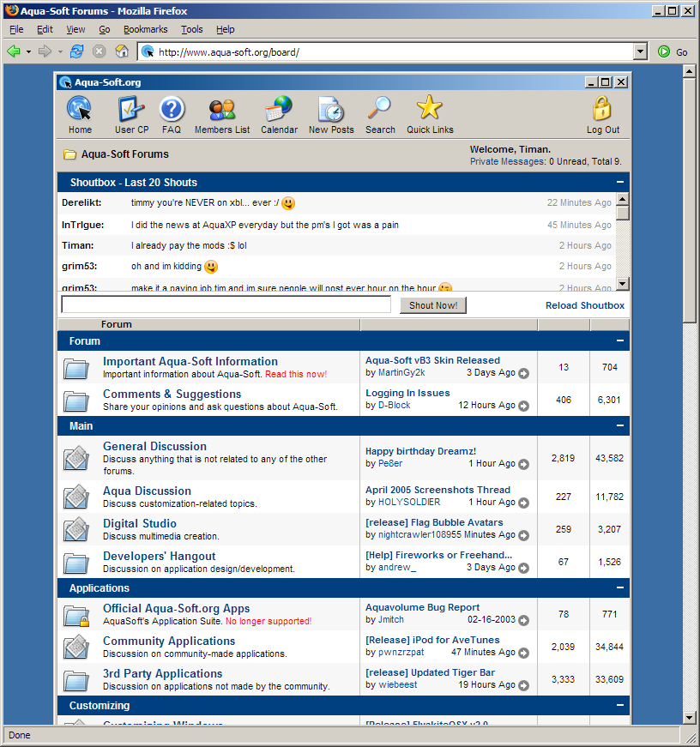Collapse the Main category section
Image resolution: width=700 pixels, height=747 pixels.
pos(620,425)
